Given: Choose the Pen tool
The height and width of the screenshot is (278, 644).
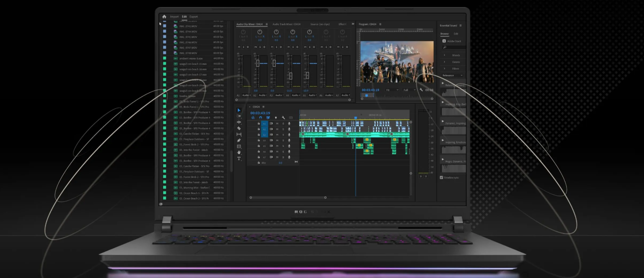Looking at the screenshot, I should coord(239,140).
